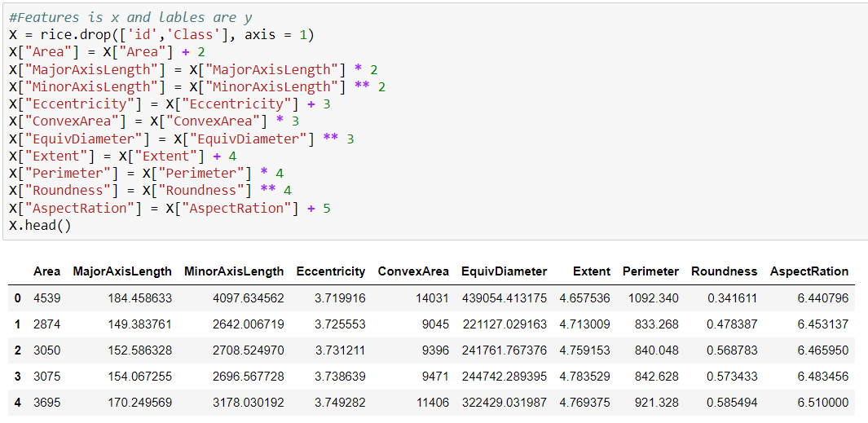Select Area value 4539

click(47, 298)
